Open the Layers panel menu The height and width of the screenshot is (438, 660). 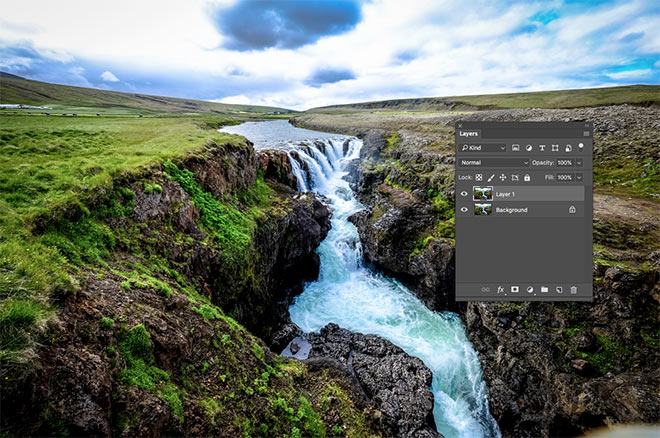[586, 134]
